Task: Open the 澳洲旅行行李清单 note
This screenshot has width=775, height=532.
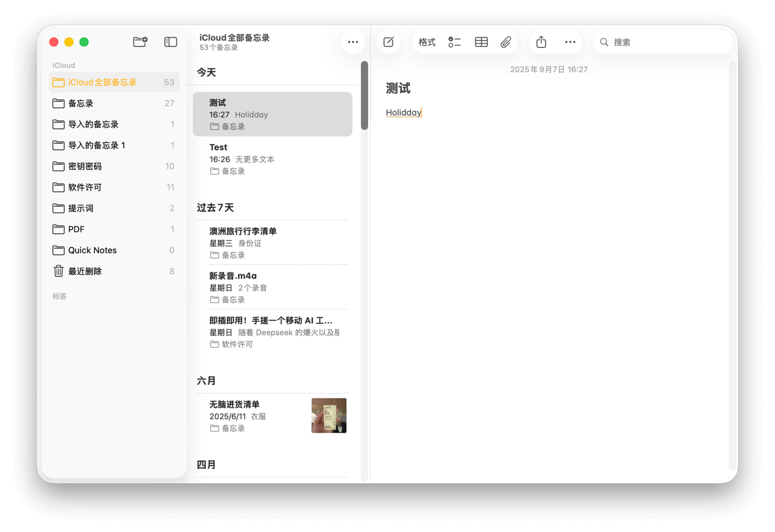Action: click(272, 243)
